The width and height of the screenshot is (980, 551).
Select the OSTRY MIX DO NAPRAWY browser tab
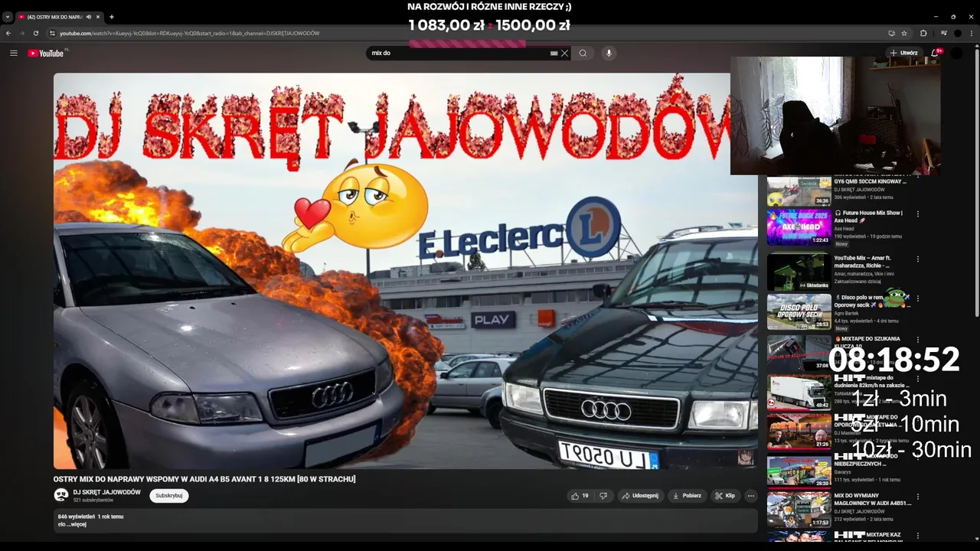(60, 17)
